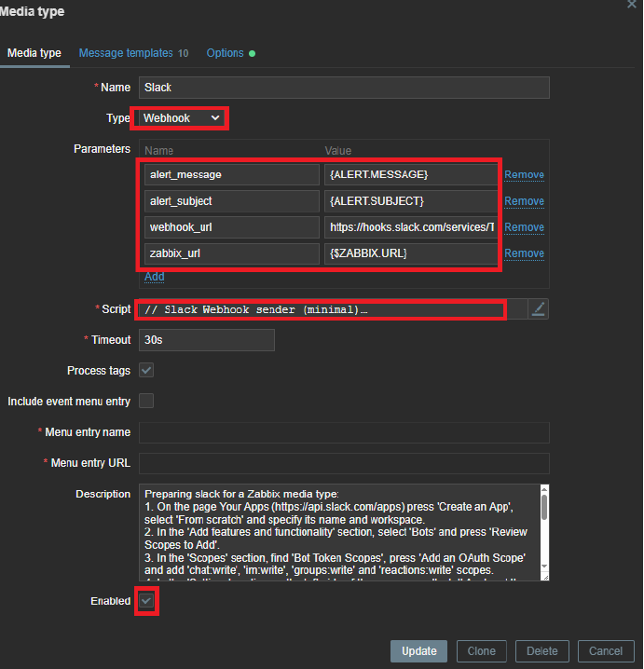The height and width of the screenshot is (669, 644).
Task: Add a new parameter row
Action: [154, 277]
